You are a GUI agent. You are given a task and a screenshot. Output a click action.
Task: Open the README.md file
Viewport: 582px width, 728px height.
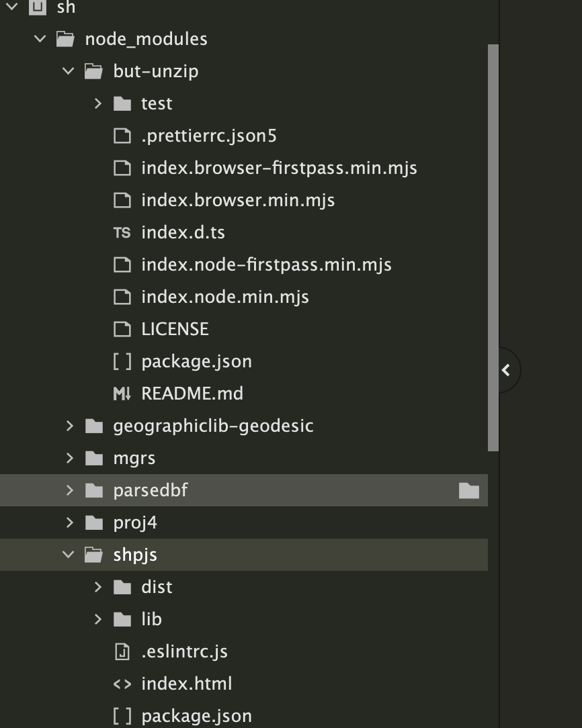coord(192,394)
